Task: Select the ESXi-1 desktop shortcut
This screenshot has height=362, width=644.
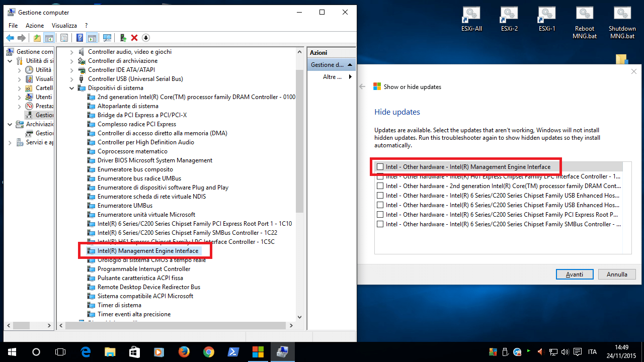Action: click(x=547, y=20)
